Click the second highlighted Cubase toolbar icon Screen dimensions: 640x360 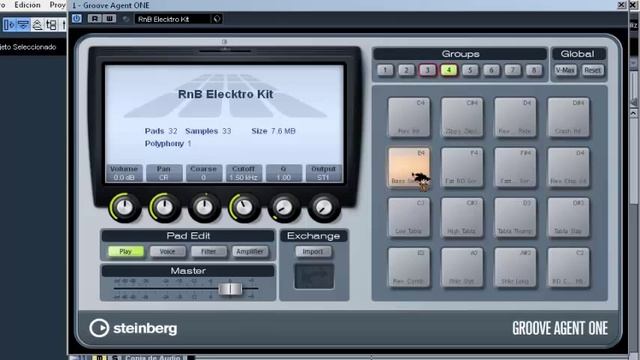point(23,25)
